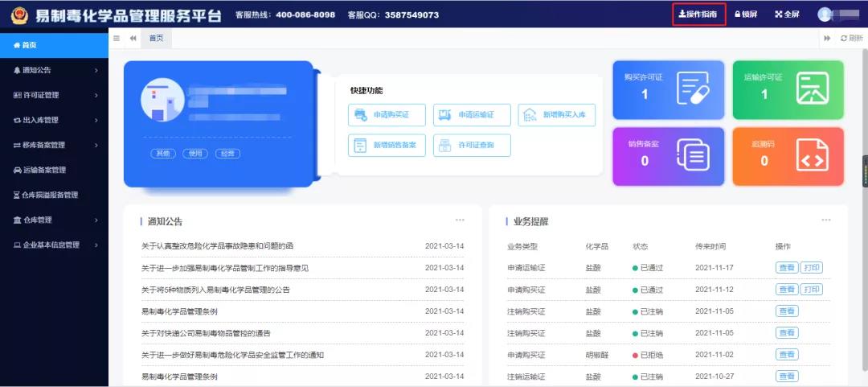Open the 销售备案 sales record card
Image resolution: width=868 pixels, height=387 pixels.
659,156
